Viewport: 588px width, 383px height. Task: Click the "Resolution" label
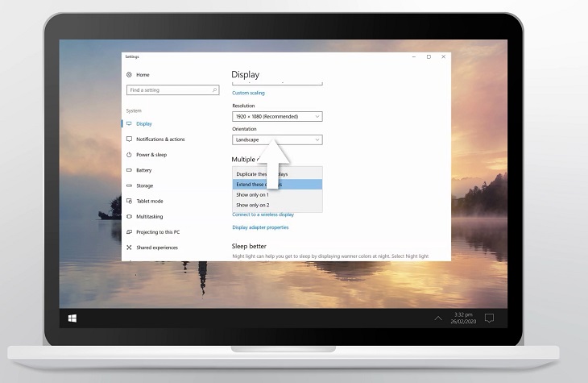click(243, 106)
